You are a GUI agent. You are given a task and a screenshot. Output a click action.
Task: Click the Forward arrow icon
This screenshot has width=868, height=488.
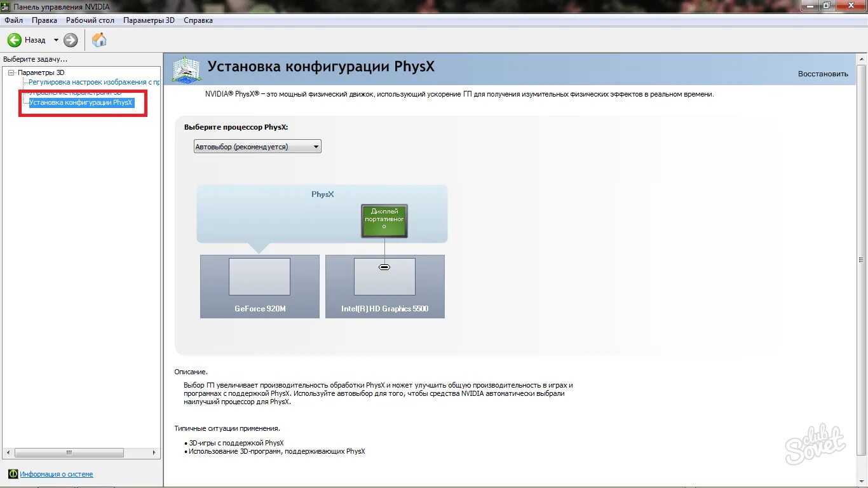[x=71, y=40]
